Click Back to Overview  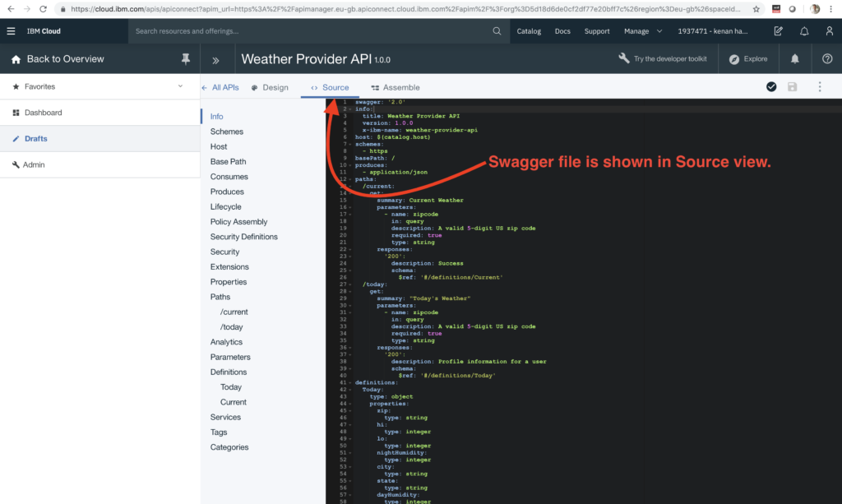pos(66,59)
